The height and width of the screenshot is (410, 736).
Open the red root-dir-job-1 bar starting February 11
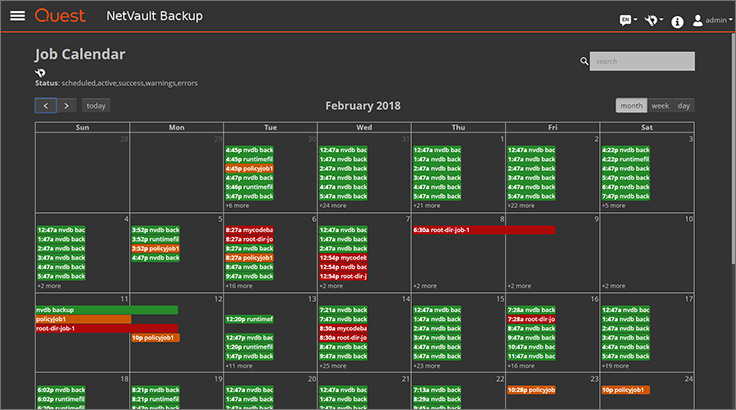point(107,329)
